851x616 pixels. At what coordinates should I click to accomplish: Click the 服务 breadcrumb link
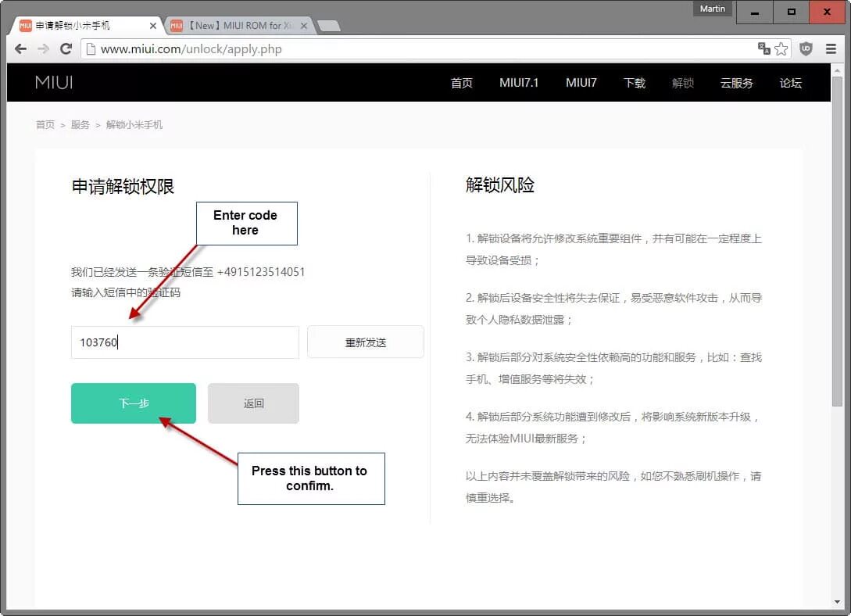pos(80,125)
